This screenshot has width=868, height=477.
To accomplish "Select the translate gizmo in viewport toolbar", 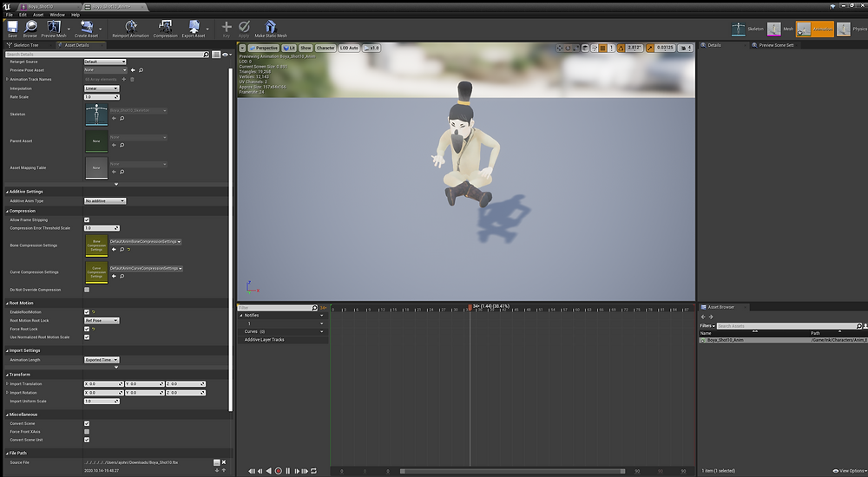I will tap(560, 49).
